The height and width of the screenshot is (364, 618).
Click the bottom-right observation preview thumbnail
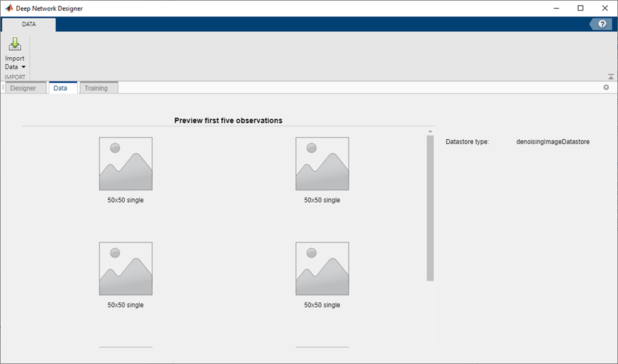(322, 268)
